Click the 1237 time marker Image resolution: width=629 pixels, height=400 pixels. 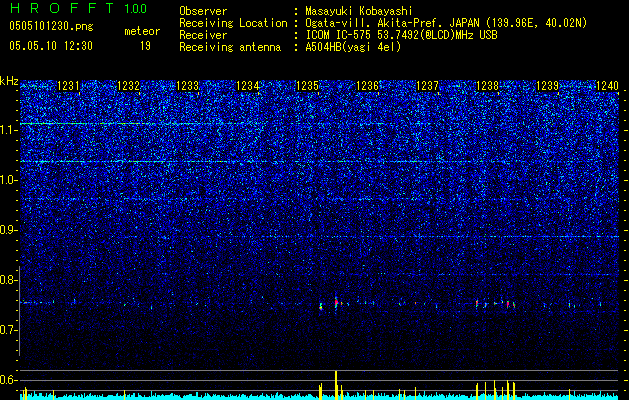pos(428,85)
